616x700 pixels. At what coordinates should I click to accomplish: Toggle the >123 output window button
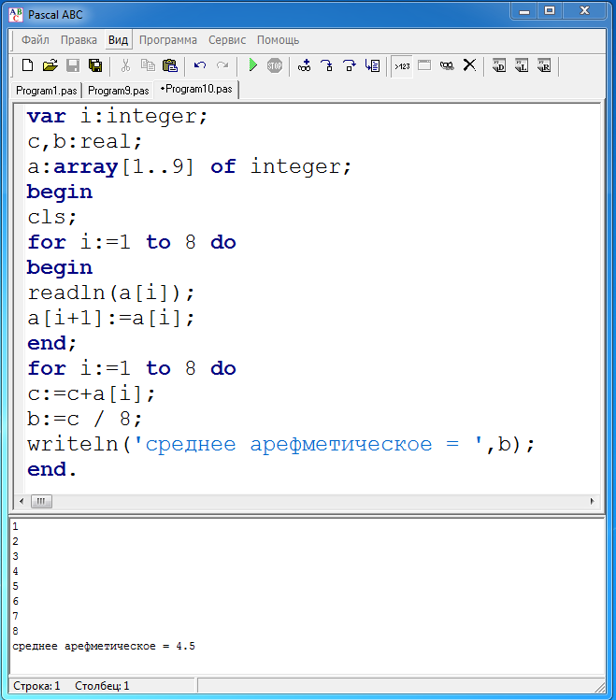[x=402, y=66]
